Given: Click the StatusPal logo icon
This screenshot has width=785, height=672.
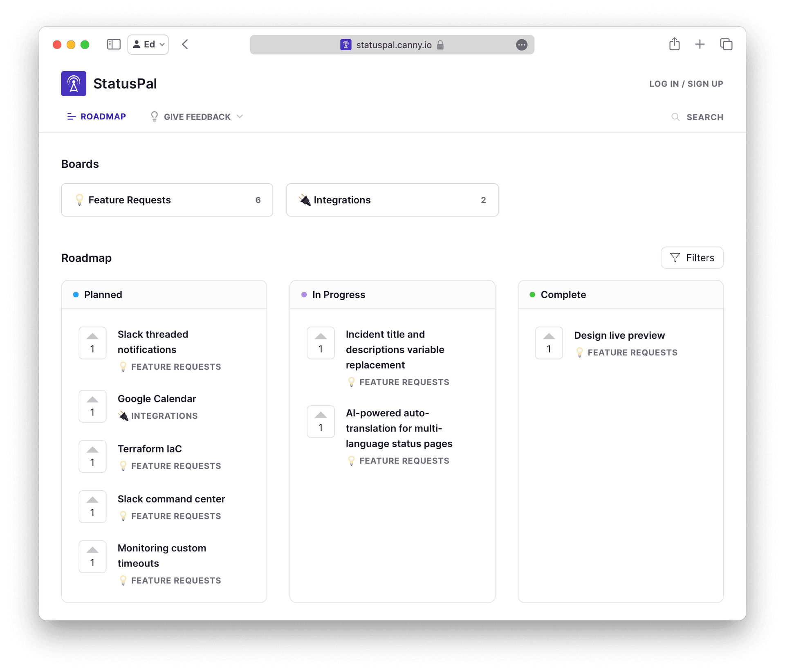Looking at the screenshot, I should (74, 83).
